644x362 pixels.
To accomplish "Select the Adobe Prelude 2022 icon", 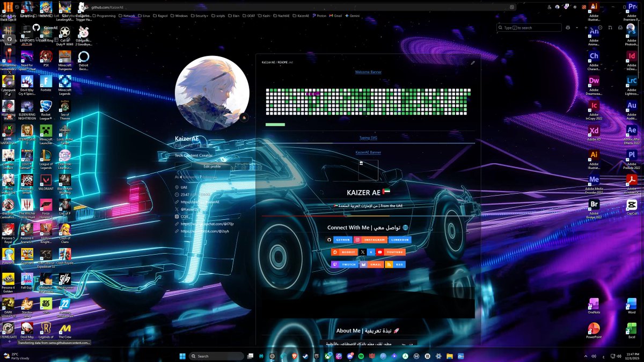I will click(x=632, y=158).
